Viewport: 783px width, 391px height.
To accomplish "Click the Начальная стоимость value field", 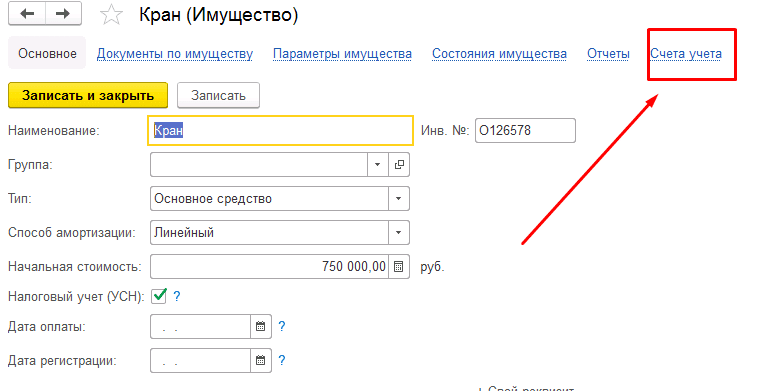I will (x=270, y=267).
